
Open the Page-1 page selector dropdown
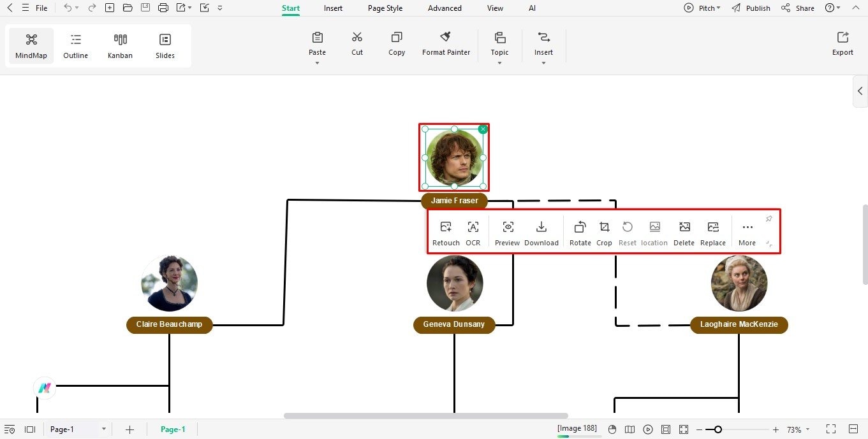pyautogui.click(x=78, y=429)
